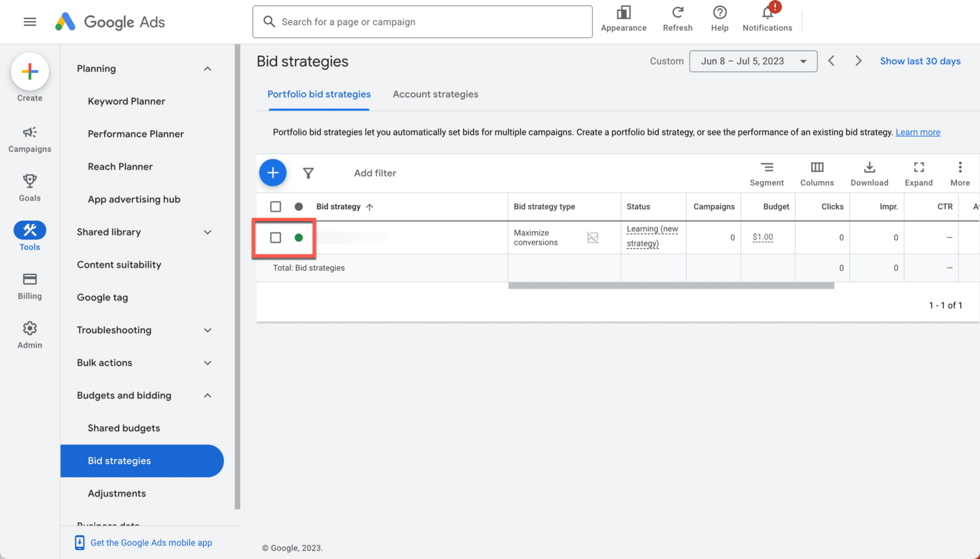
Task: Open Campaigns in the left rail
Action: coord(30,139)
